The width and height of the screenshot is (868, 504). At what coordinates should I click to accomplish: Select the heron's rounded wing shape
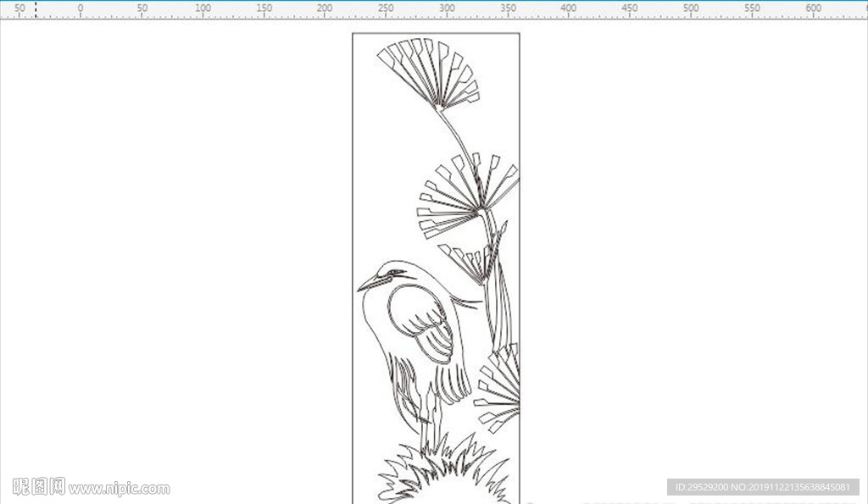(x=420, y=324)
